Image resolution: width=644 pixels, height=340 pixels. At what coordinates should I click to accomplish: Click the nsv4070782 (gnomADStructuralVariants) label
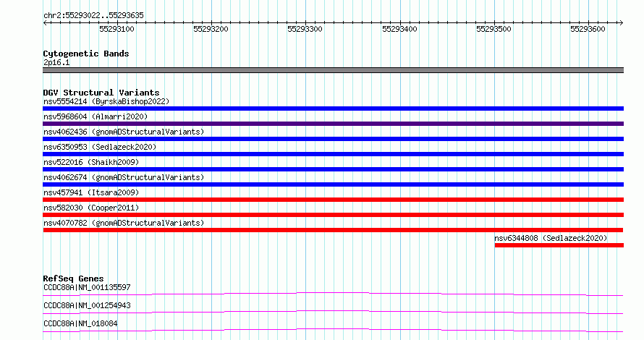coord(124,223)
